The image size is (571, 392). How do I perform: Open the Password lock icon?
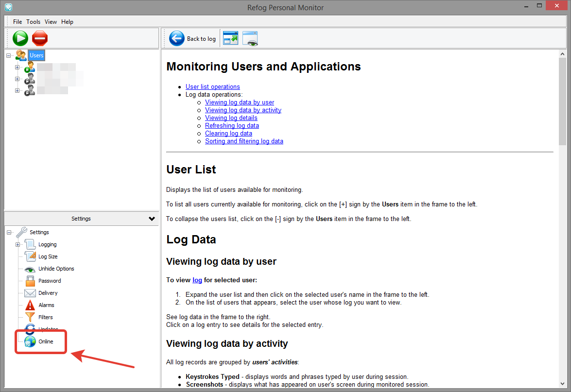coord(30,281)
